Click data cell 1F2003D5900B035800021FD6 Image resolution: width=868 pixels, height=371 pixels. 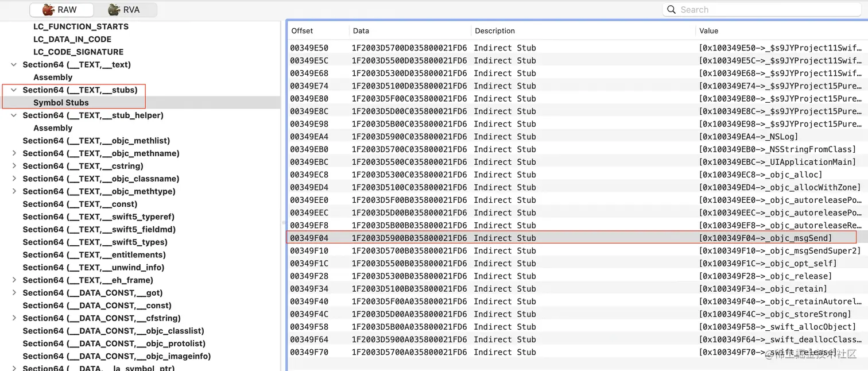409,238
